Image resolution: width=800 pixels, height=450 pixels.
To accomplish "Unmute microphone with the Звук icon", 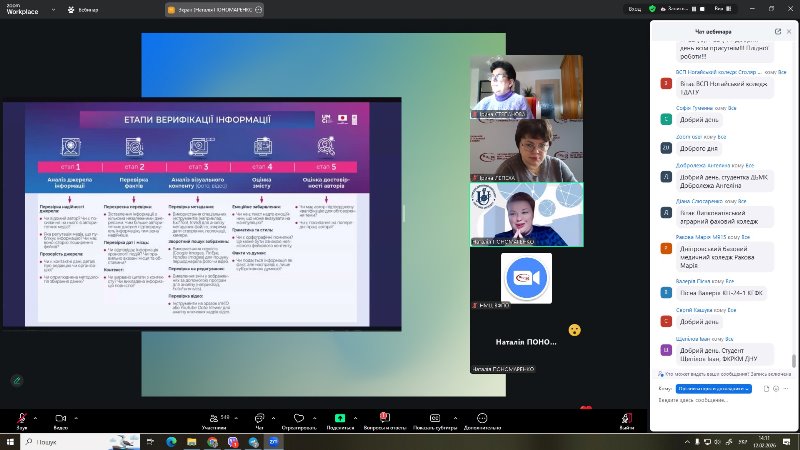I will click(22, 416).
